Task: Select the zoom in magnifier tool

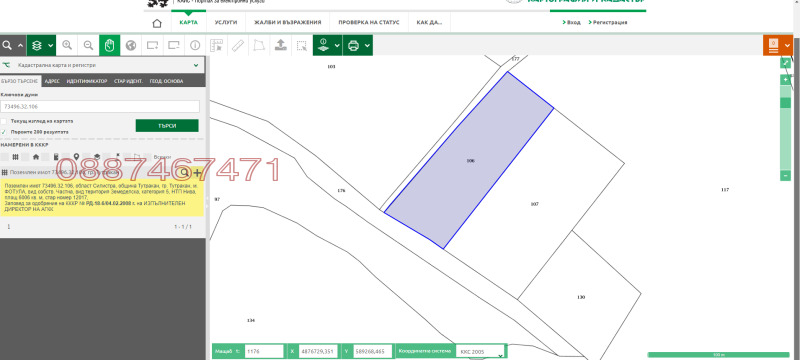Action: pos(67,45)
